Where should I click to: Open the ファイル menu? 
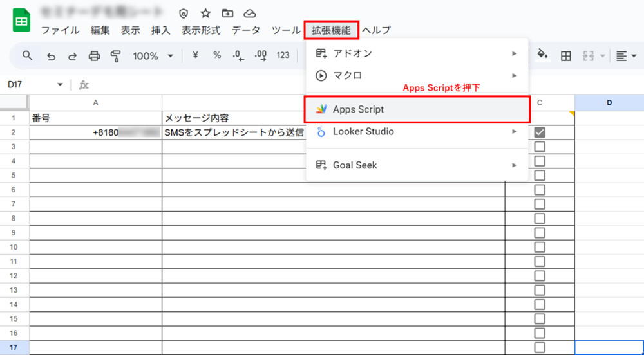coord(61,30)
